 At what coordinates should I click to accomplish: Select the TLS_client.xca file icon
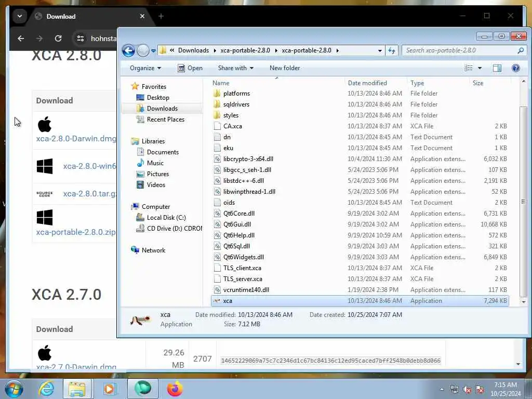(x=217, y=268)
